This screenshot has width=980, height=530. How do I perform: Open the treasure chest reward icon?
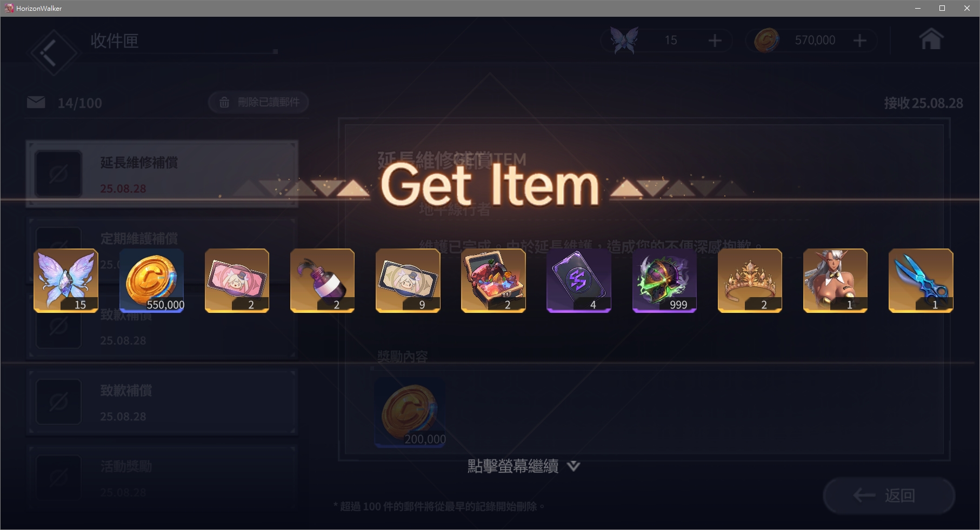coord(494,280)
